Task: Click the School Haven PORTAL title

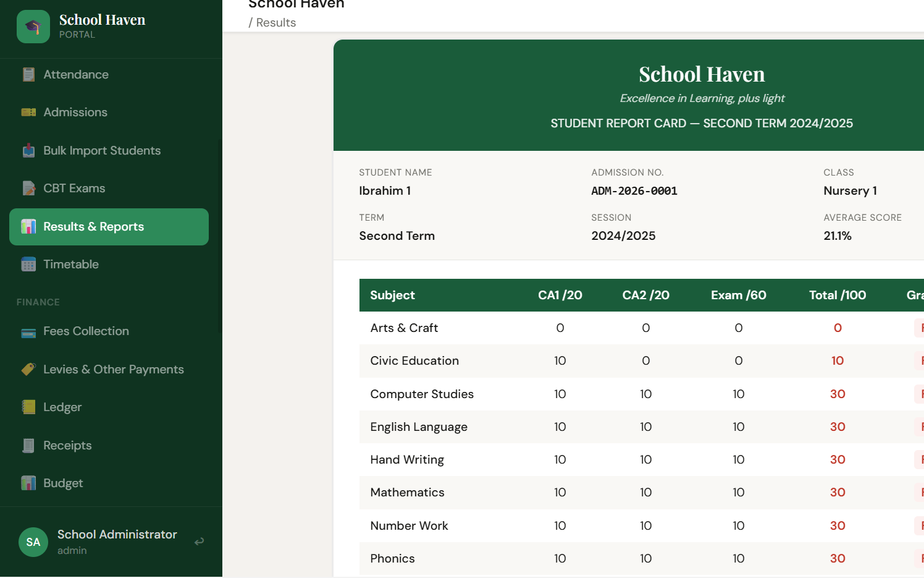Action: click(102, 26)
